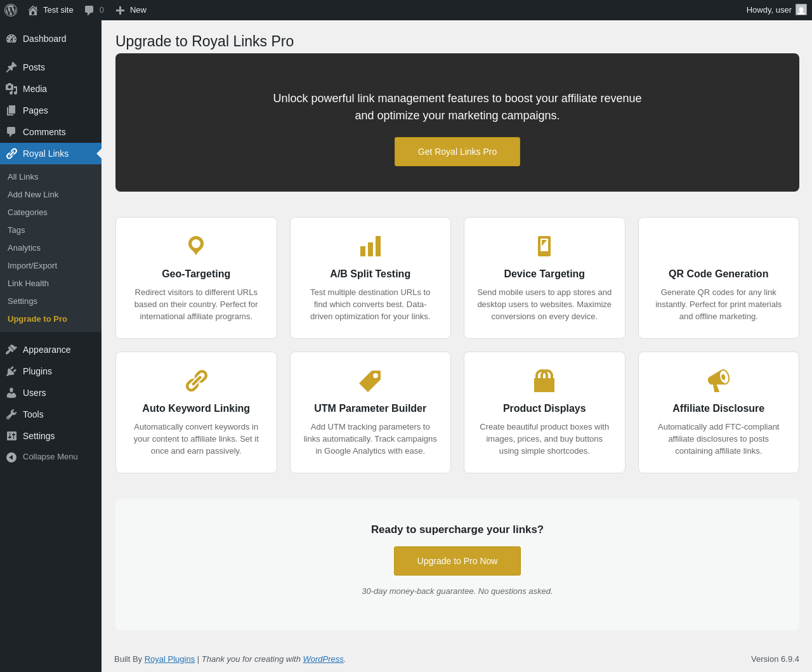Click the Affiliate Disclosure heading

[x=719, y=409]
